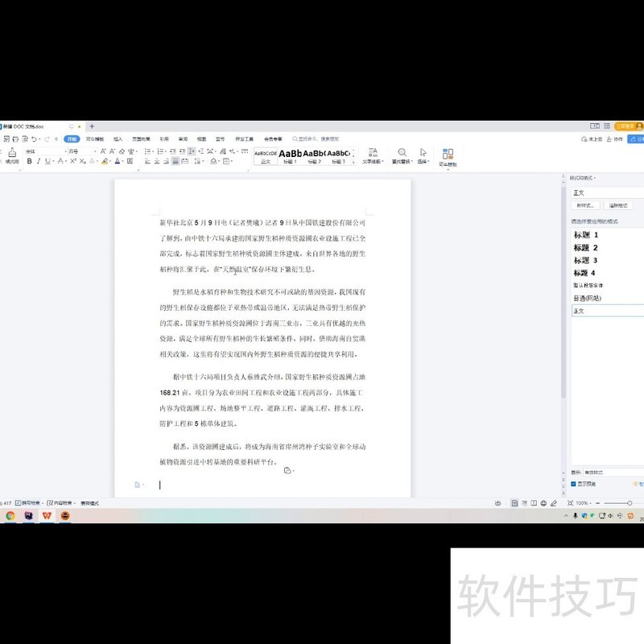The height and width of the screenshot is (644, 644).
Task: Select the justify alignment button
Action: point(175,162)
